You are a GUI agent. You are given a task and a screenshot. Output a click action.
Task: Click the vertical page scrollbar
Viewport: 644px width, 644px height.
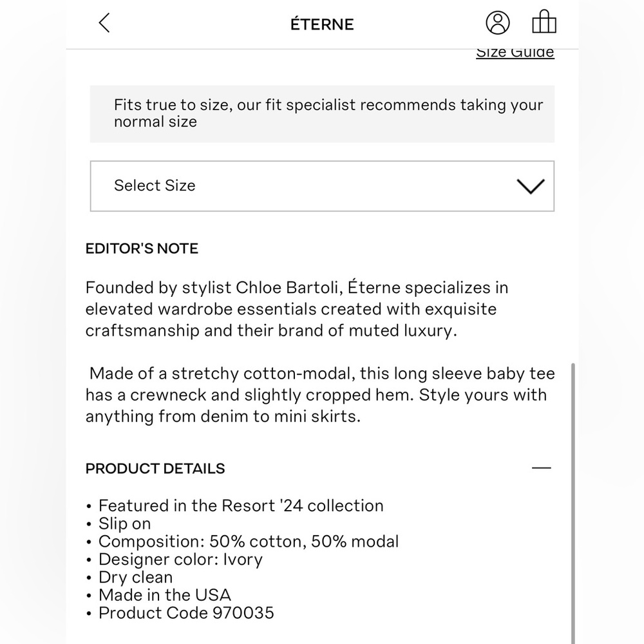573,502
